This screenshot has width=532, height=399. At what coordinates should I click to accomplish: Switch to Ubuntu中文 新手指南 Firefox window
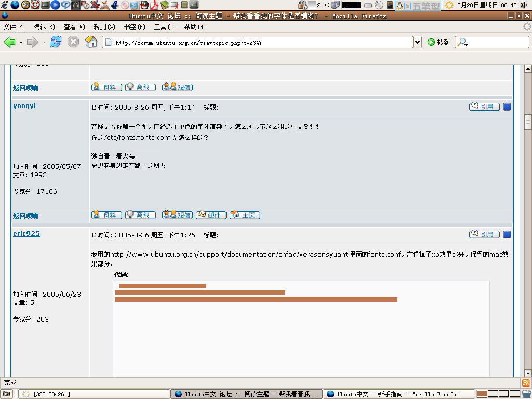pyautogui.click(x=398, y=394)
